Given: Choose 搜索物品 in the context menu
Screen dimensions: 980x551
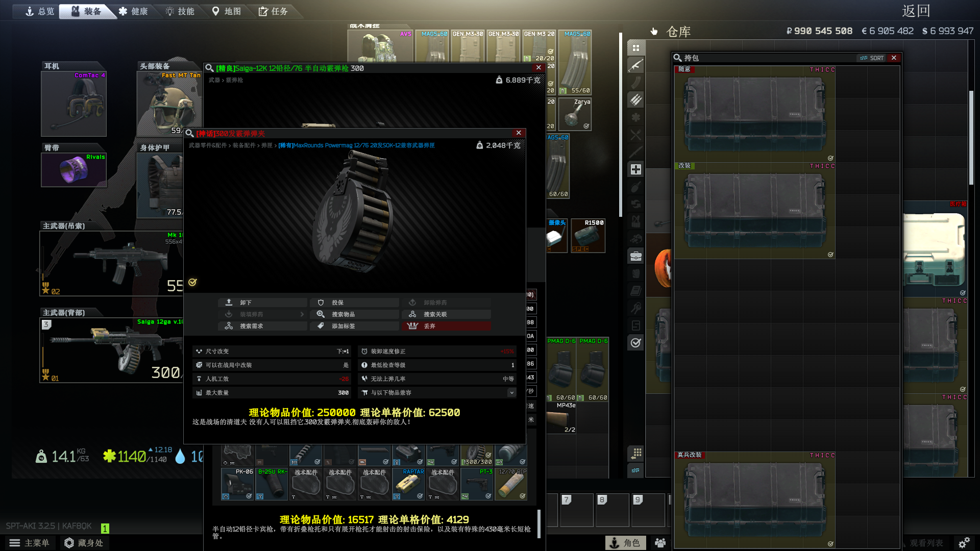Looking at the screenshot, I should (355, 314).
